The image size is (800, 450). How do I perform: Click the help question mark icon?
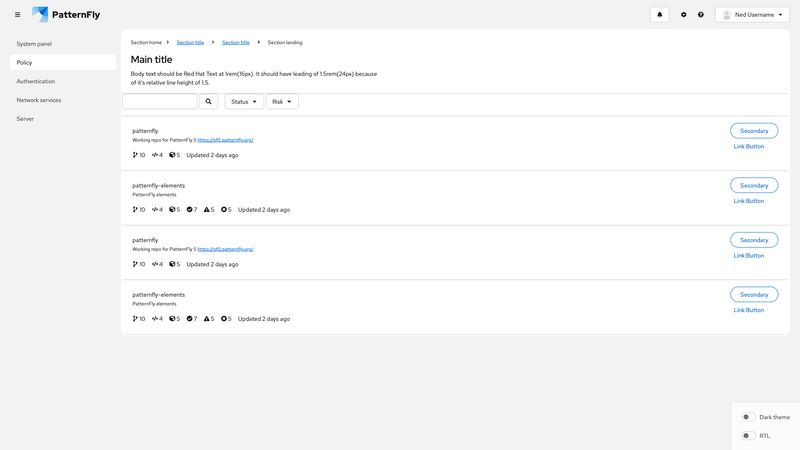pyautogui.click(x=701, y=15)
